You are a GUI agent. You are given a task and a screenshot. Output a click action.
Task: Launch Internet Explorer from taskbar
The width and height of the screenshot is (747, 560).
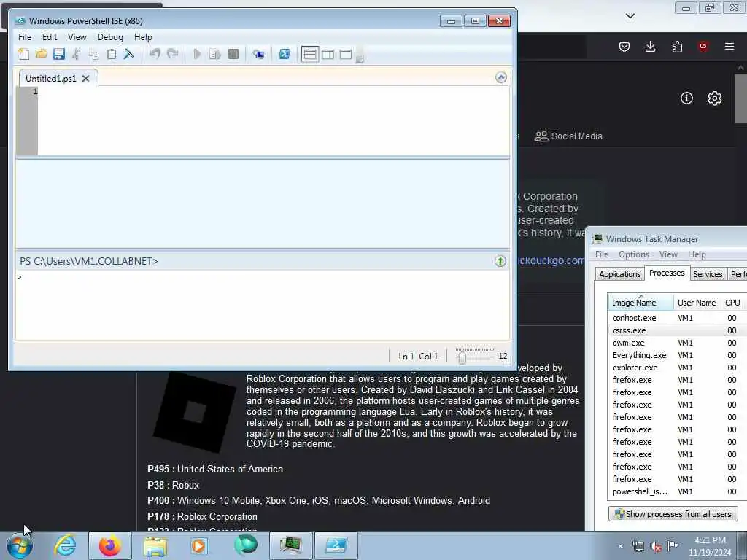pos(65,545)
